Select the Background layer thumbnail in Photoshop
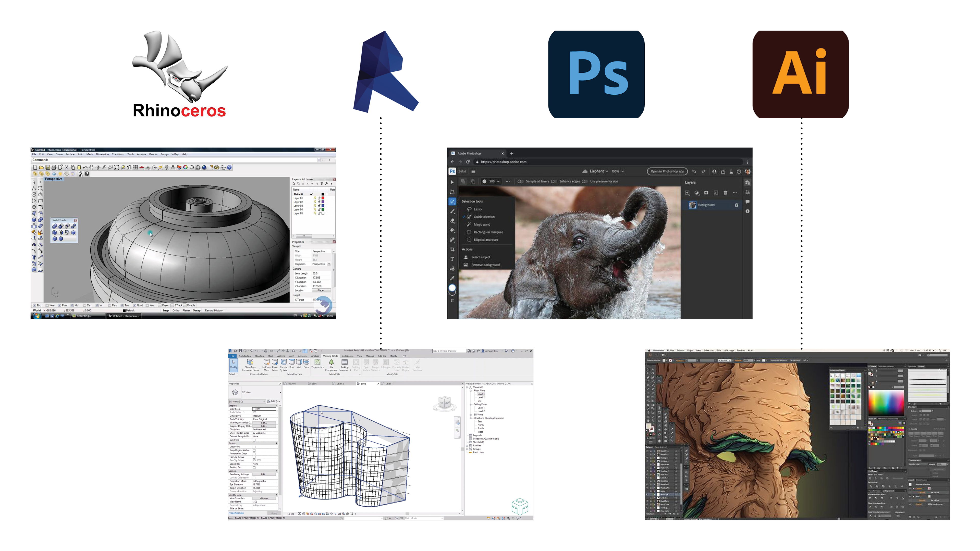 coord(693,205)
